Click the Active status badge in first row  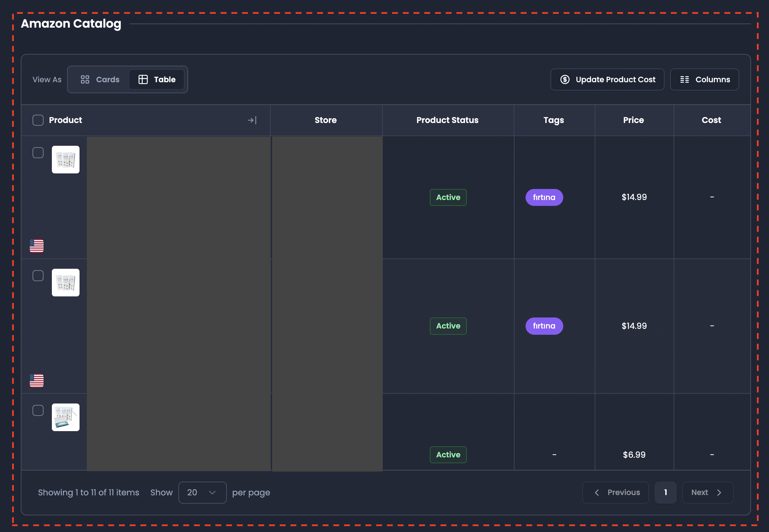click(448, 197)
